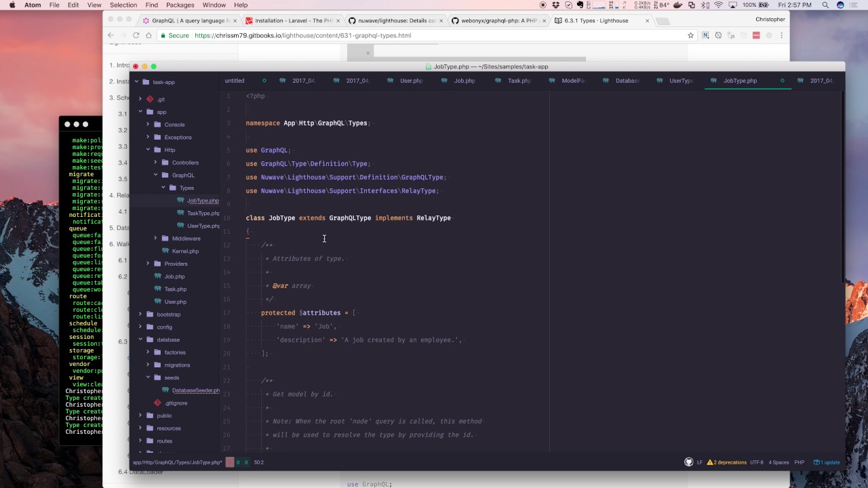Reload the Chrome page
This screenshot has height=488, width=868.
pyautogui.click(x=136, y=35)
